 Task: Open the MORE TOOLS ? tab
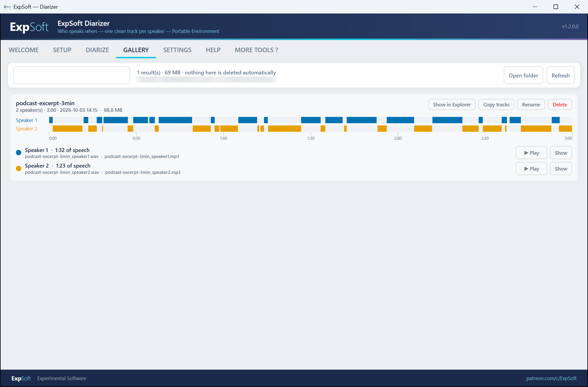point(257,50)
